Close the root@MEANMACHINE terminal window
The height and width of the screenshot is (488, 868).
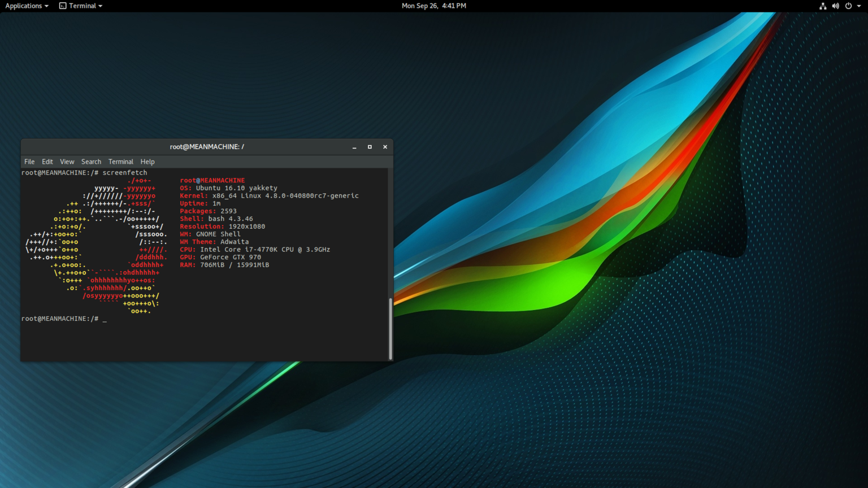(385, 147)
